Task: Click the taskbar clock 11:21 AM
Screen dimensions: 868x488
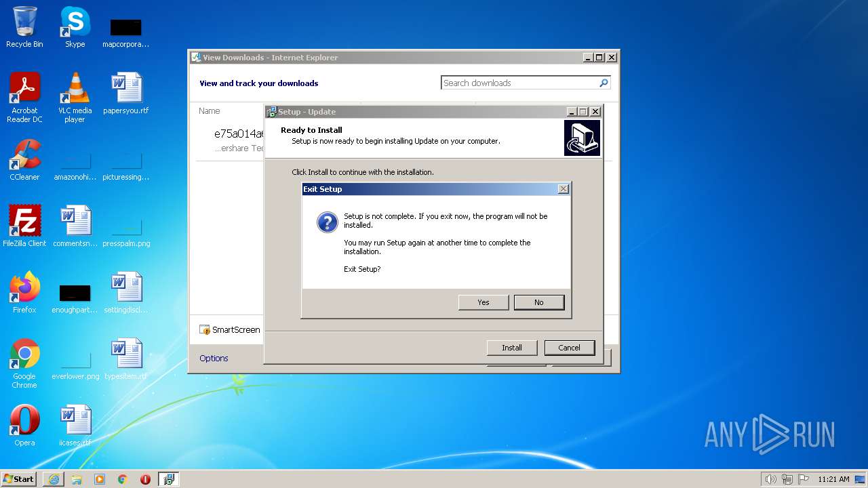Action: 833,479
